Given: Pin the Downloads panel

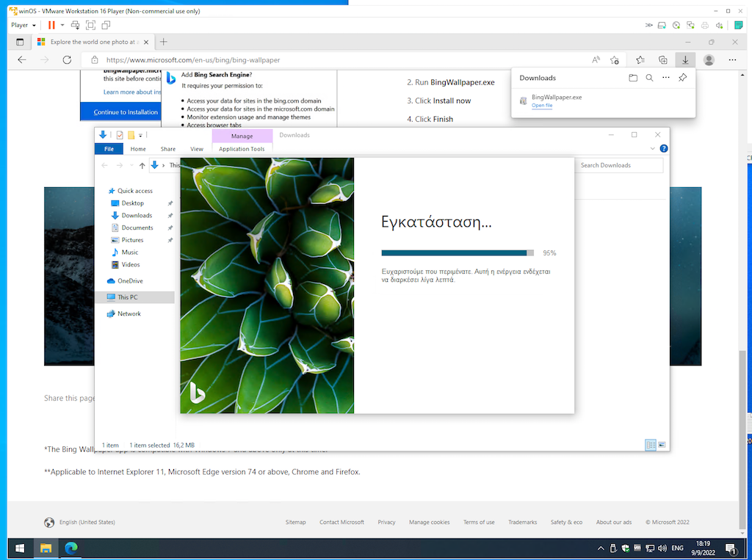Looking at the screenshot, I should (682, 78).
